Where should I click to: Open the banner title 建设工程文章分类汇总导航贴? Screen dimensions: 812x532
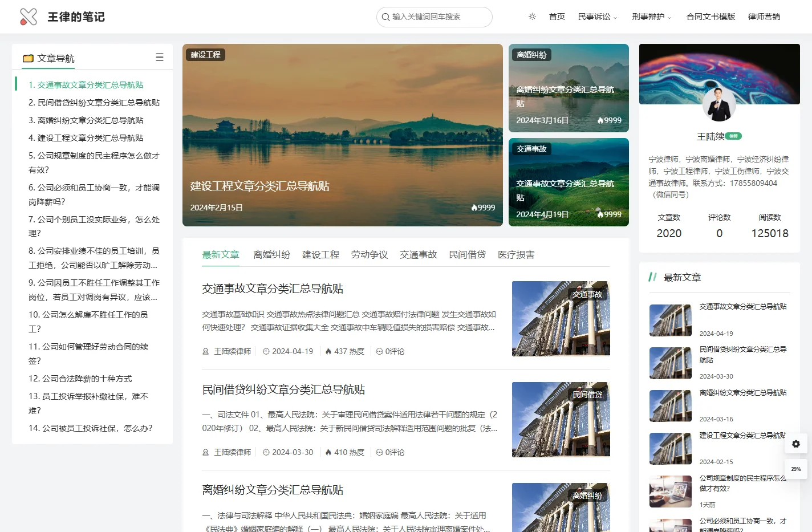[x=260, y=186]
